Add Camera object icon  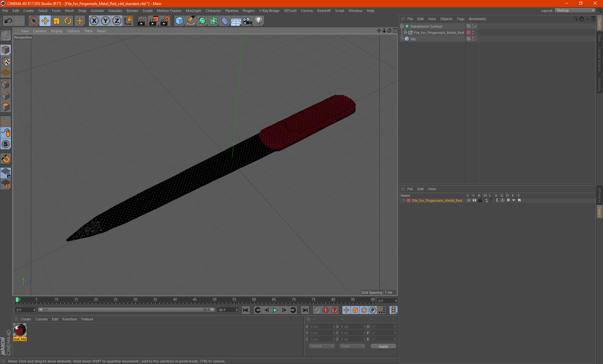pos(247,21)
